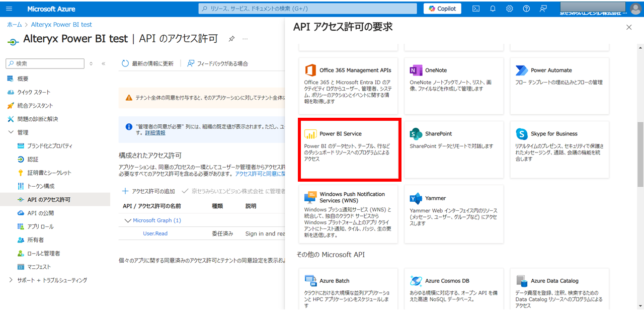Open 詳細情報 link in info banner
The height and width of the screenshot is (312, 644).
(155, 133)
